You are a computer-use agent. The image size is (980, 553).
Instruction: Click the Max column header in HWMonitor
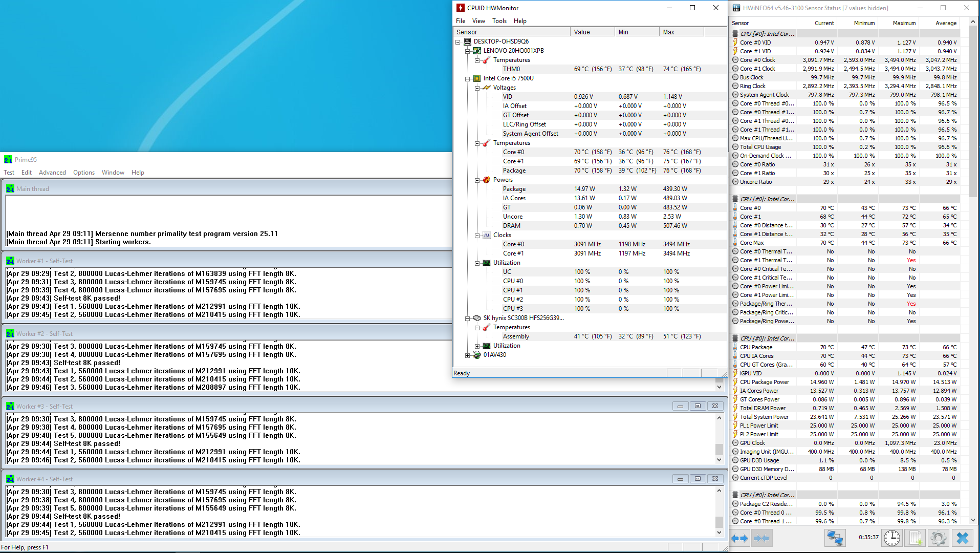pos(682,32)
